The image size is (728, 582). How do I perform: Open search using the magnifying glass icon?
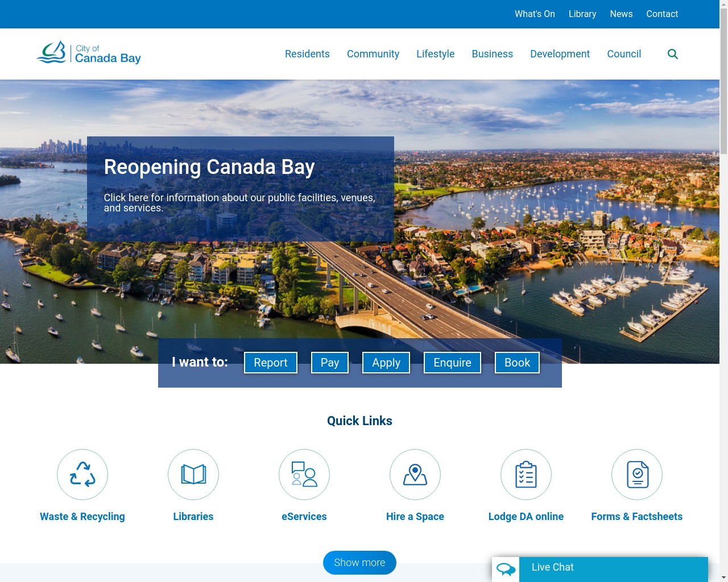point(673,54)
